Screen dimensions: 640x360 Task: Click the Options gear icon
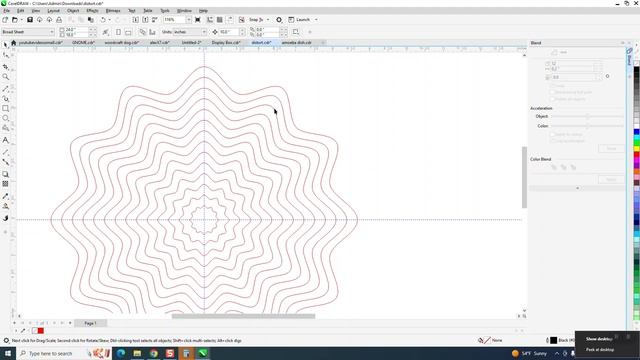(x=279, y=20)
